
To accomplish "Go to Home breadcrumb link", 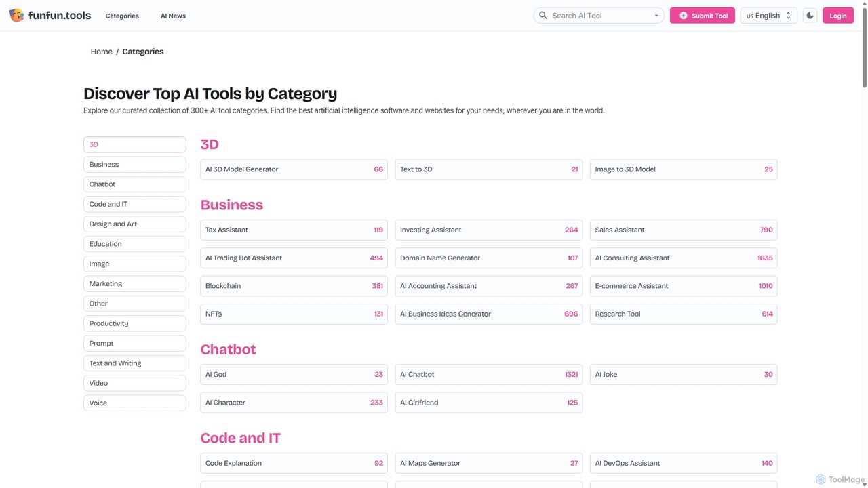I will [102, 52].
